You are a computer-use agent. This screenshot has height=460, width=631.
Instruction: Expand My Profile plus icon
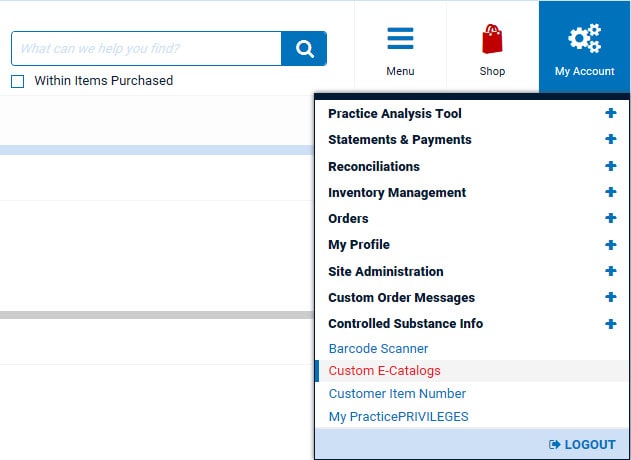(x=610, y=244)
